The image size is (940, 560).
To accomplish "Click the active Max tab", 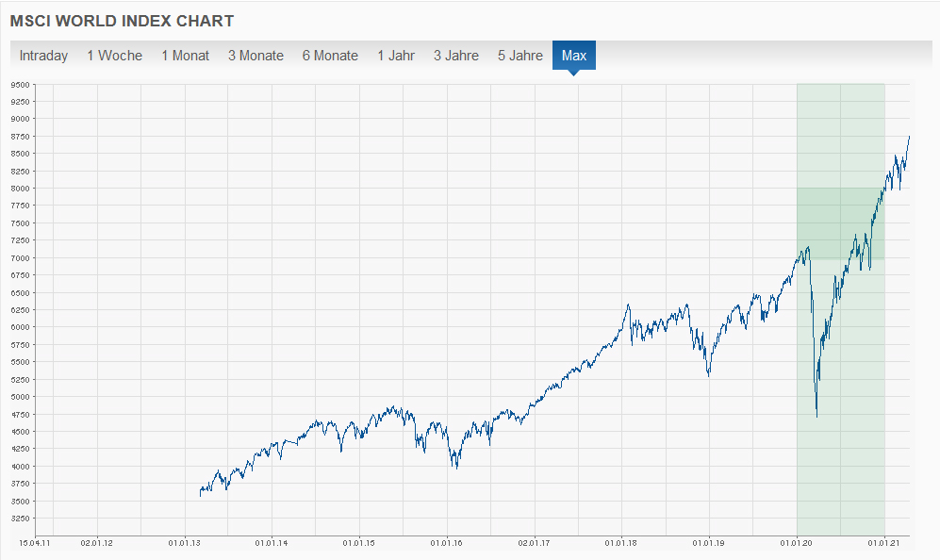I will 574,56.
